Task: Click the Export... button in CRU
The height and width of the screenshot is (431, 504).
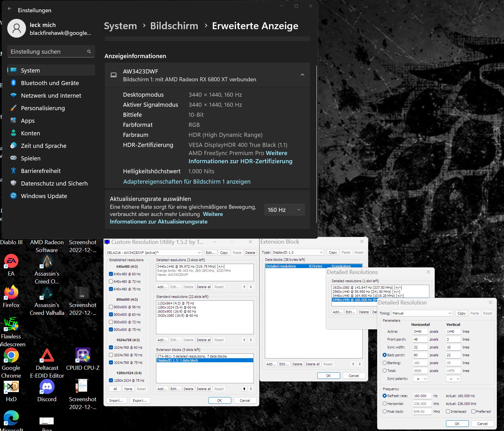Action: pos(140,401)
